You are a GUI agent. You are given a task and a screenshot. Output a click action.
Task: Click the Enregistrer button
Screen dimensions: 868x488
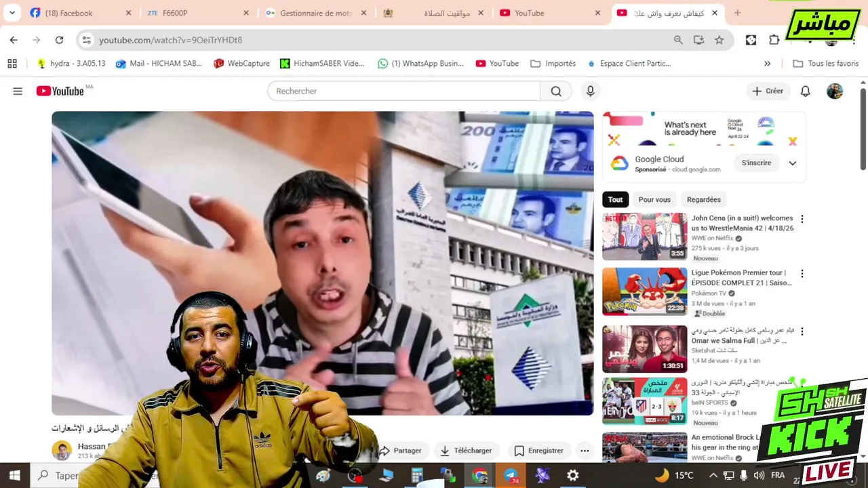point(539,451)
